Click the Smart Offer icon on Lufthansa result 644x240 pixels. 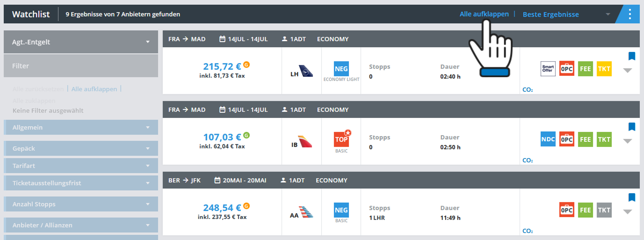click(548, 69)
